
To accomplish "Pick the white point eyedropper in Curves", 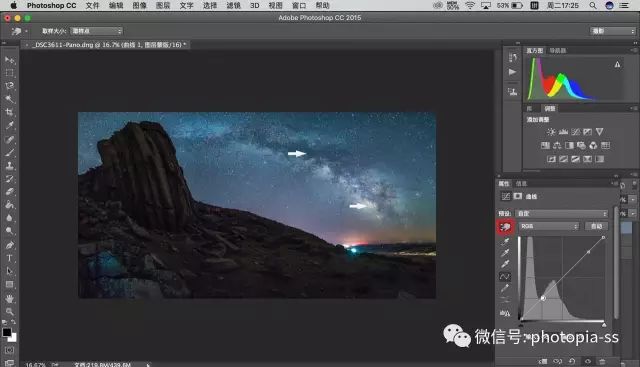I will point(505,264).
